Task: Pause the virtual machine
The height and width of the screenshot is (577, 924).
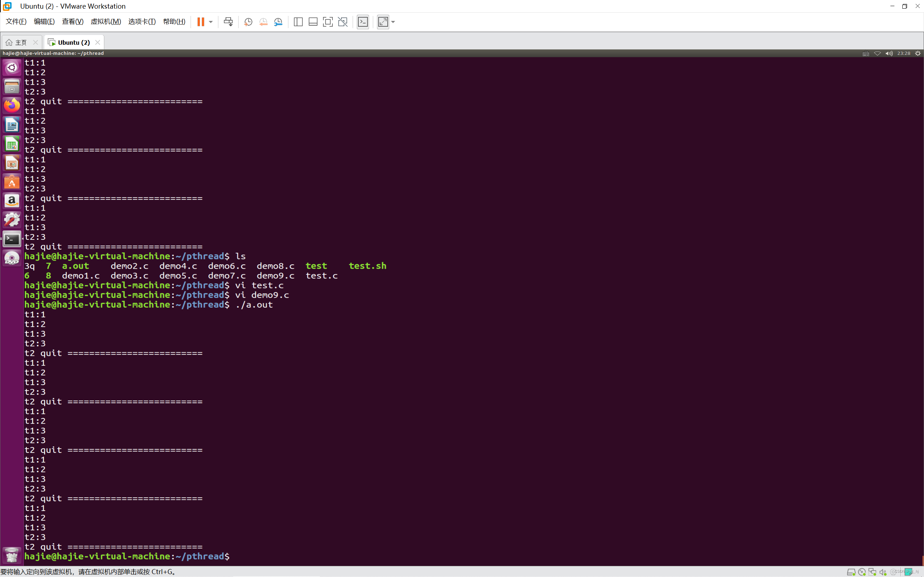Action: tap(200, 22)
